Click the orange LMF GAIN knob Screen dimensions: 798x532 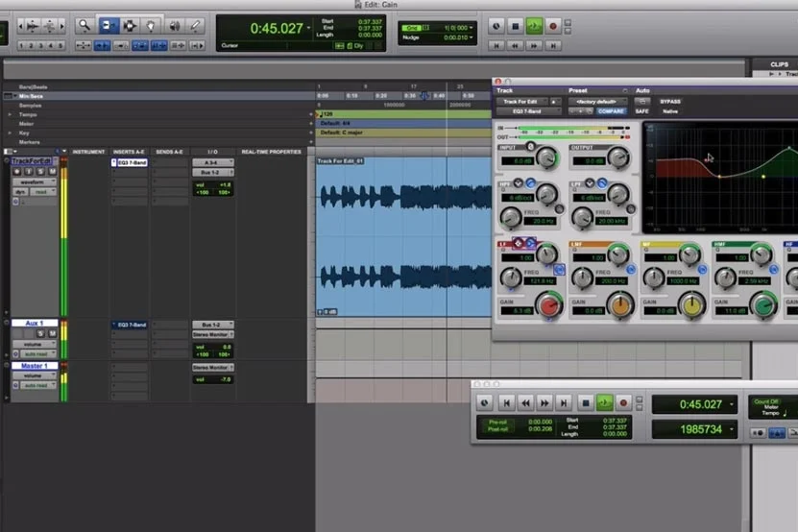(620, 305)
